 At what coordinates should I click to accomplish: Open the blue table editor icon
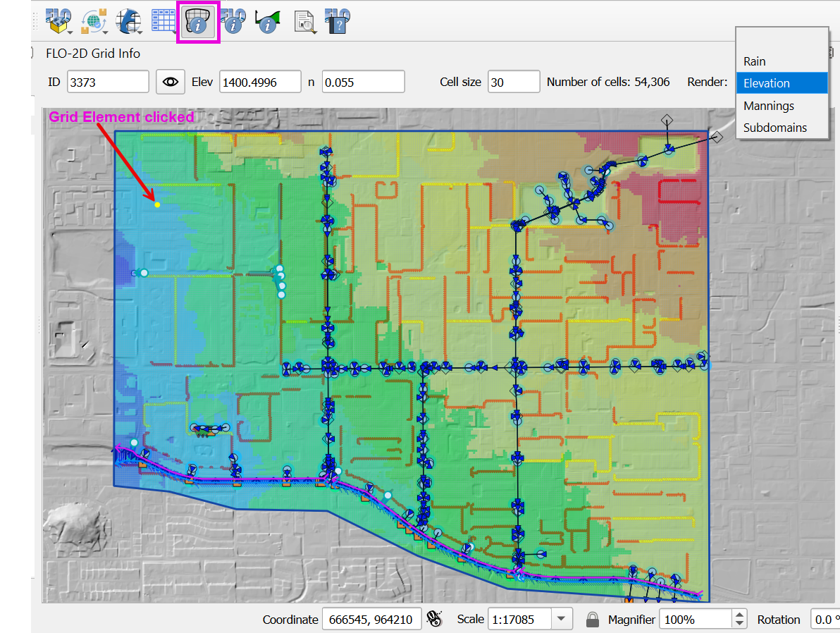tap(163, 23)
